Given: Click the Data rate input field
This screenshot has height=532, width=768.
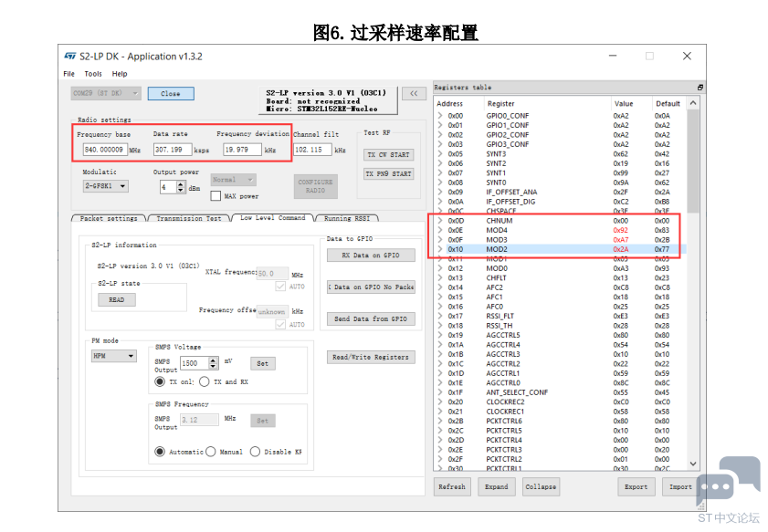Looking at the screenshot, I should (173, 150).
